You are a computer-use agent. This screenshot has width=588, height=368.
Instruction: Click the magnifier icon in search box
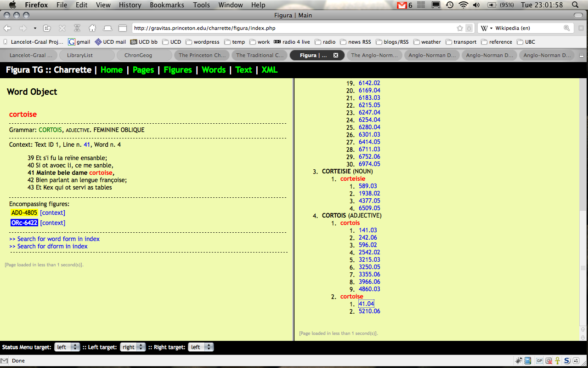click(x=566, y=28)
